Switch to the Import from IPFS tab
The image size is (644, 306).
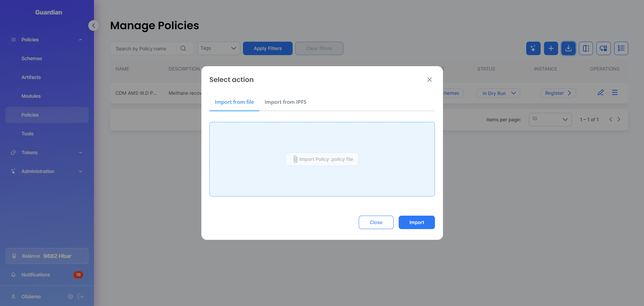click(x=285, y=102)
